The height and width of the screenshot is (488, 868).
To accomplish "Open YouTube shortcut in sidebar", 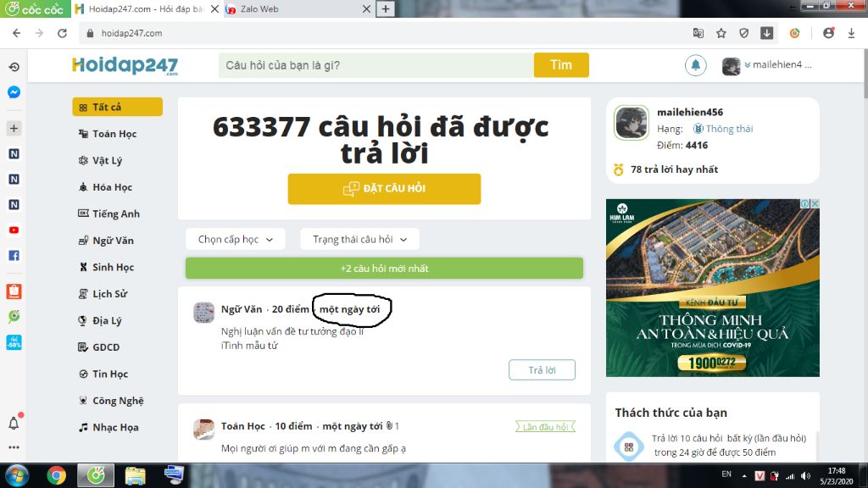I will [14, 230].
